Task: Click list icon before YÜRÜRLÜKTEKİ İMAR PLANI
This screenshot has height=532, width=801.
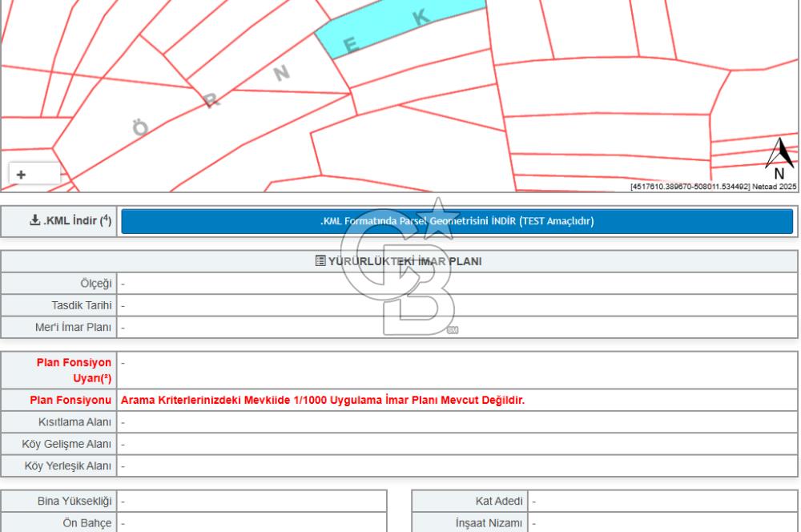Action: tap(320, 261)
